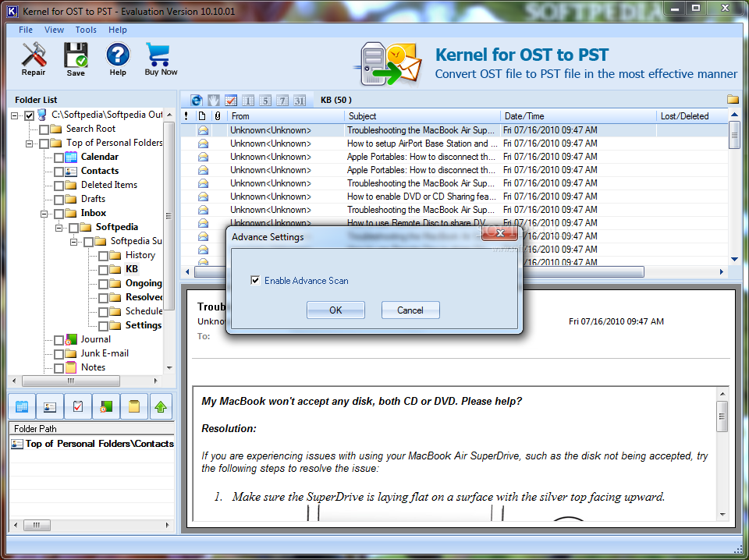Select the 31-day calendar view icon
The height and width of the screenshot is (560, 749).
300,101
